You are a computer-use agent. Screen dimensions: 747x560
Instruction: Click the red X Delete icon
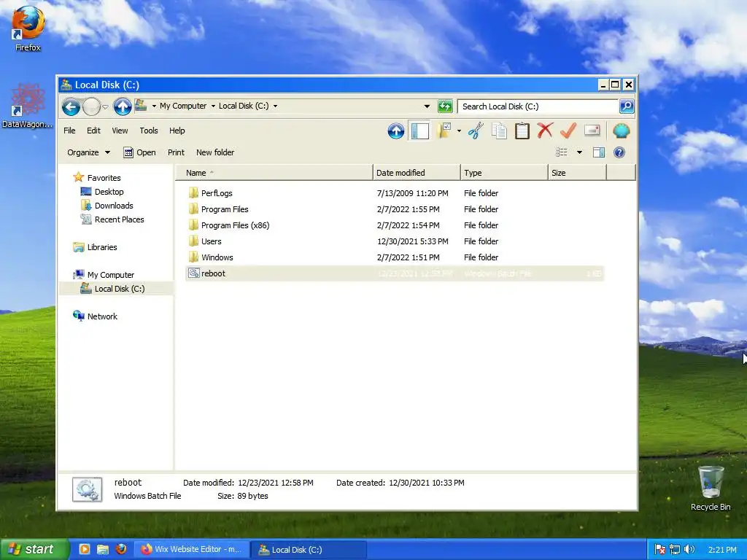pyautogui.click(x=545, y=131)
